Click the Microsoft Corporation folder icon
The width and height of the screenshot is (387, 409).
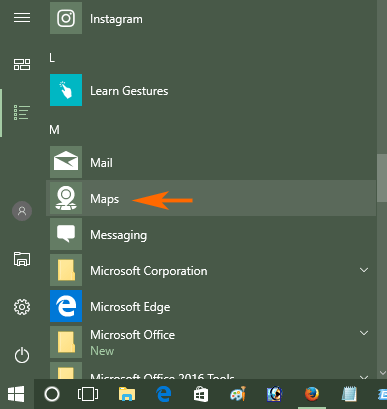pos(66,270)
